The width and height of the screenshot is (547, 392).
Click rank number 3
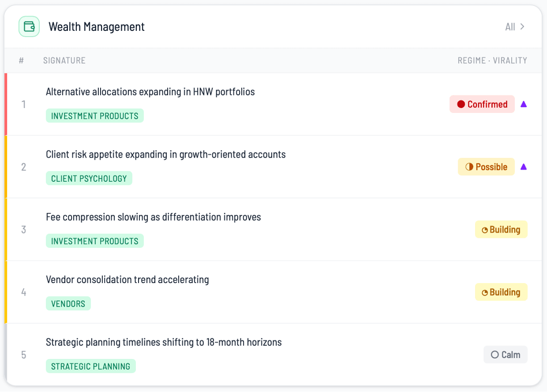24,229
